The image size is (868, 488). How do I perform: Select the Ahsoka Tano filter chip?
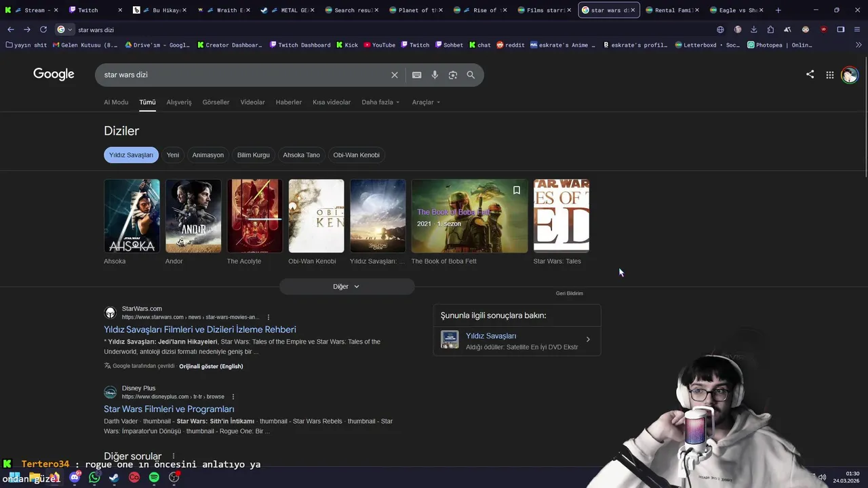(301, 155)
